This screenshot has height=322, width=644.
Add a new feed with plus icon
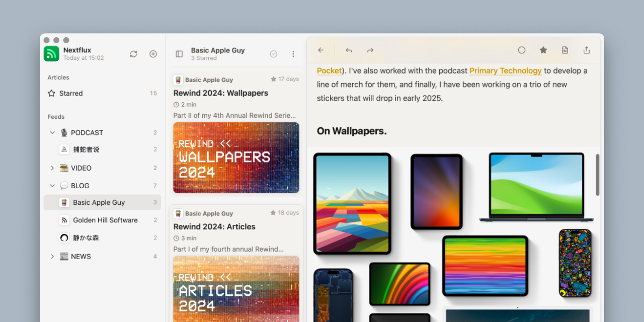tap(153, 54)
